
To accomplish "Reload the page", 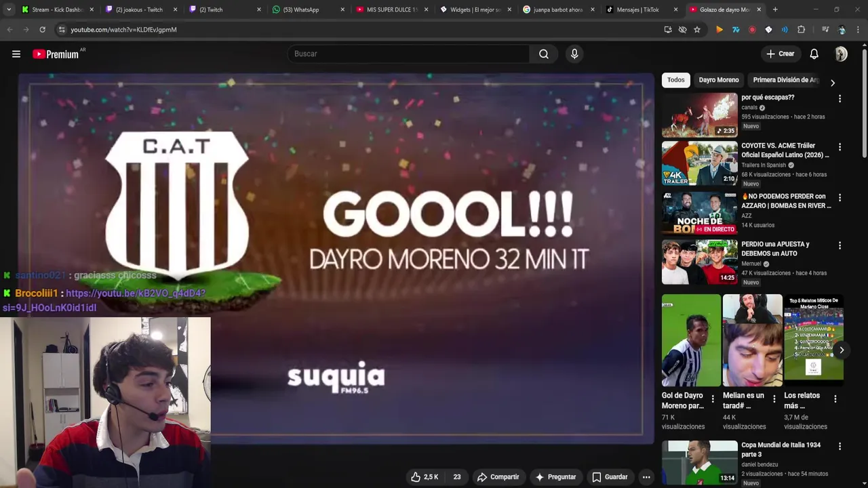I will (42, 30).
